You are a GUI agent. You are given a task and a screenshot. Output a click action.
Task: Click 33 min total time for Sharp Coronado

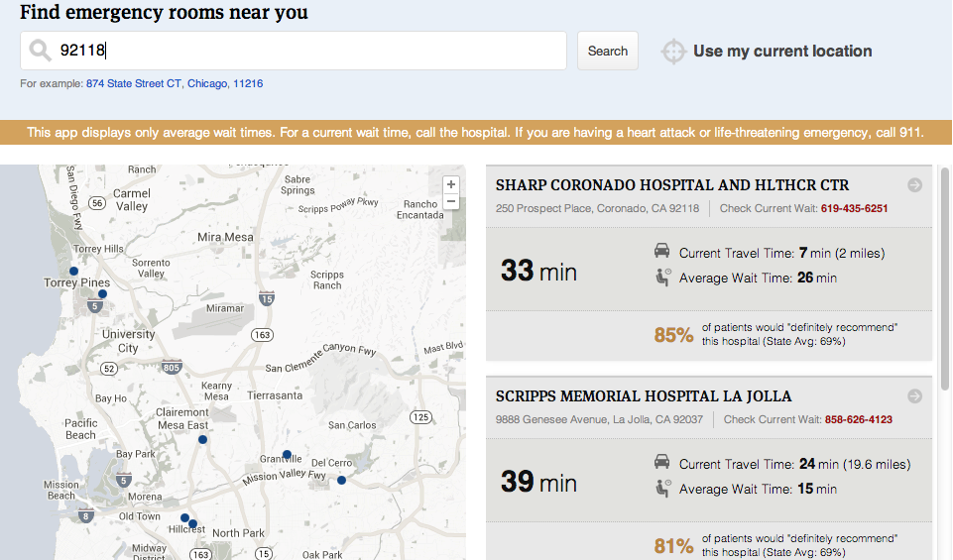[x=538, y=271]
